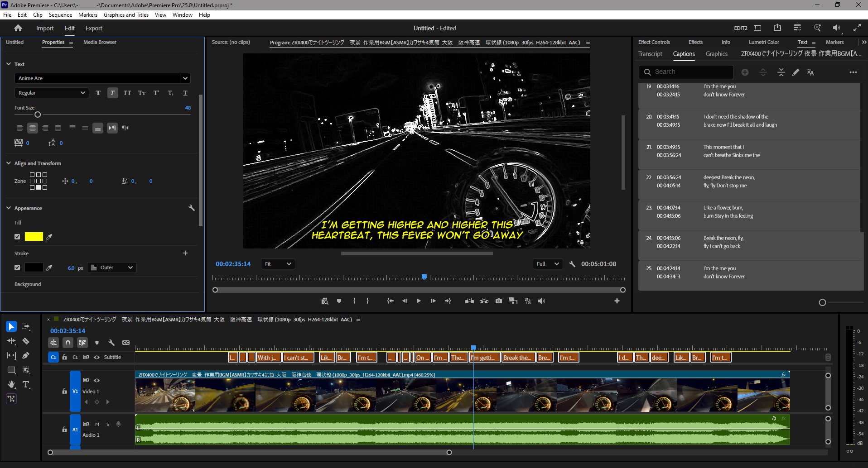
Task: Select the Pen tool
Action: pyautogui.click(x=26, y=356)
